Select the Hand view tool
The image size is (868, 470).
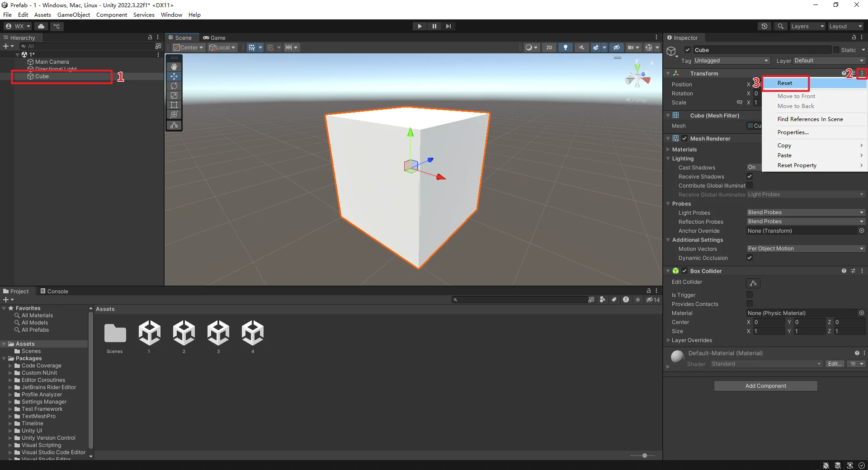tap(174, 67)
